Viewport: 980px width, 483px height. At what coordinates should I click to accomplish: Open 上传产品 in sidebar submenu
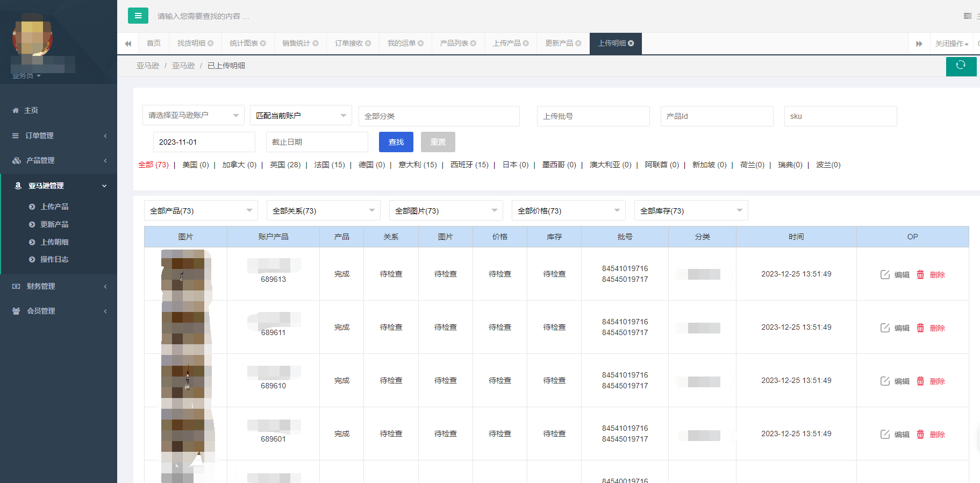point(54,207)
